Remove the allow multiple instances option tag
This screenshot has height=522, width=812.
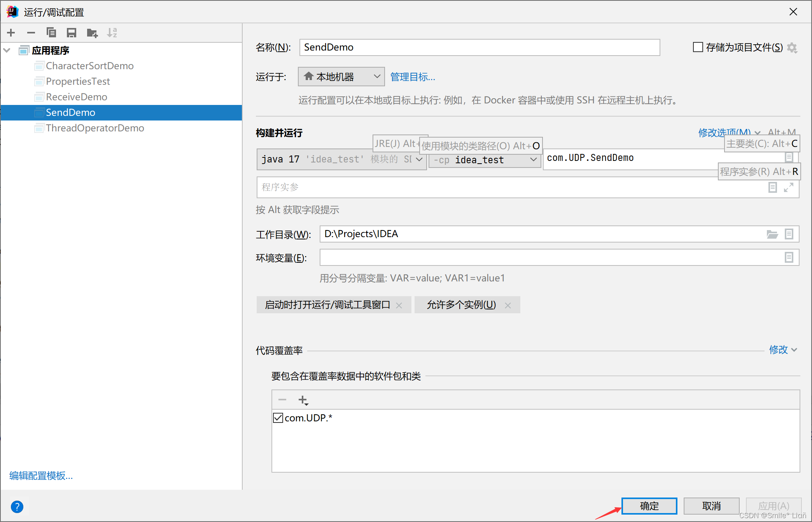507,306
